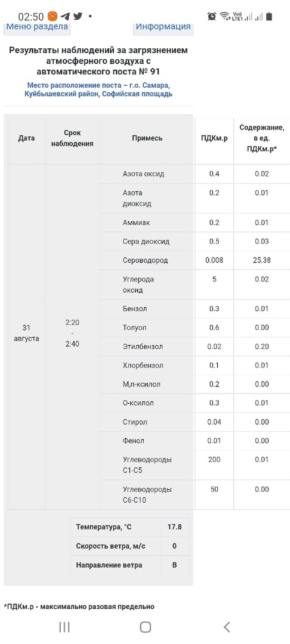This screenshot has width=290, height=644.
Task: Tap the 31 августа date cell
Action: (x=27, y=333)
